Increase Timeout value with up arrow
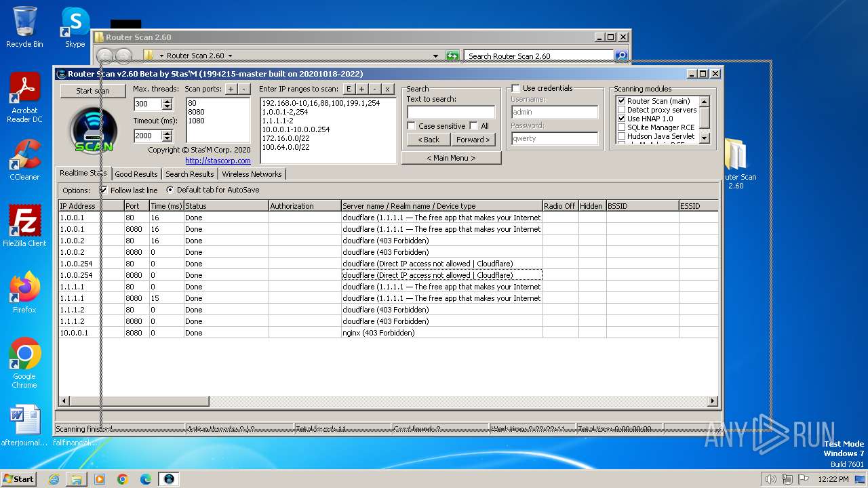The image size is (868, 488). [167, 133]
